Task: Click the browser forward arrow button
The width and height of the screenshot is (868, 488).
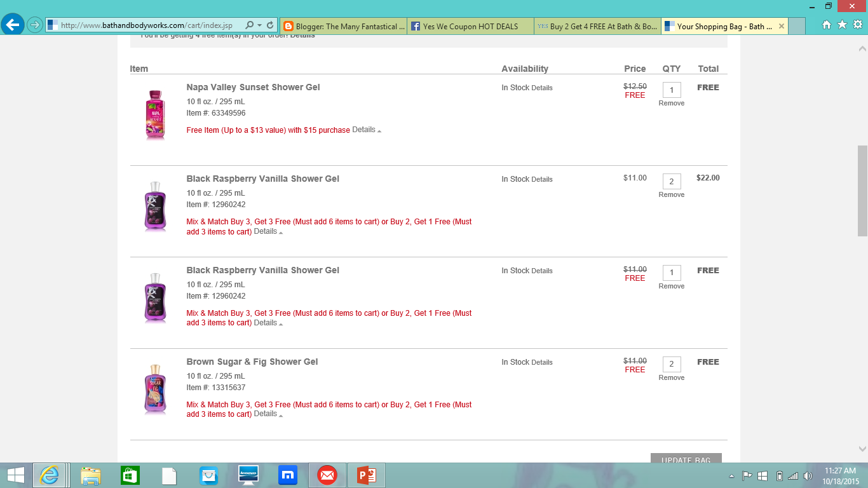Action: click(x=34, y=25)
